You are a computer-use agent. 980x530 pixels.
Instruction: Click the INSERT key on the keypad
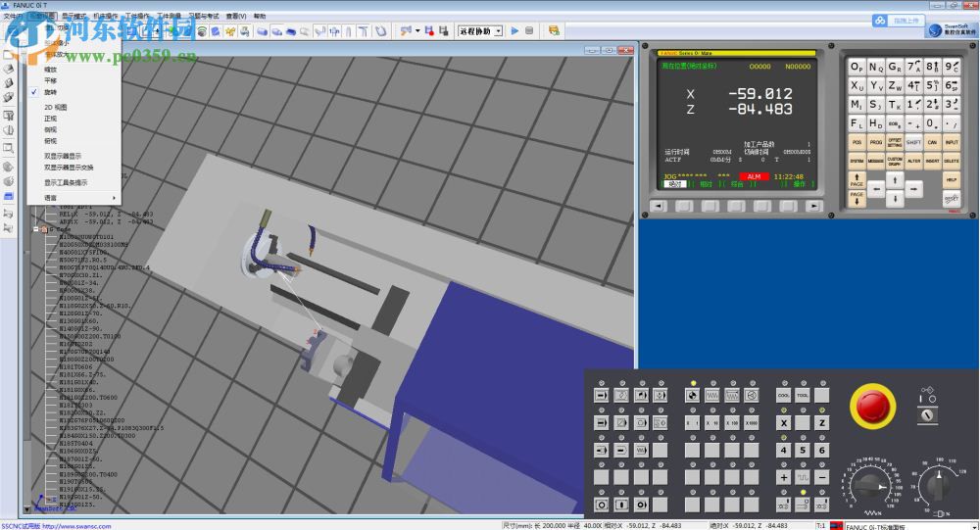933,162
